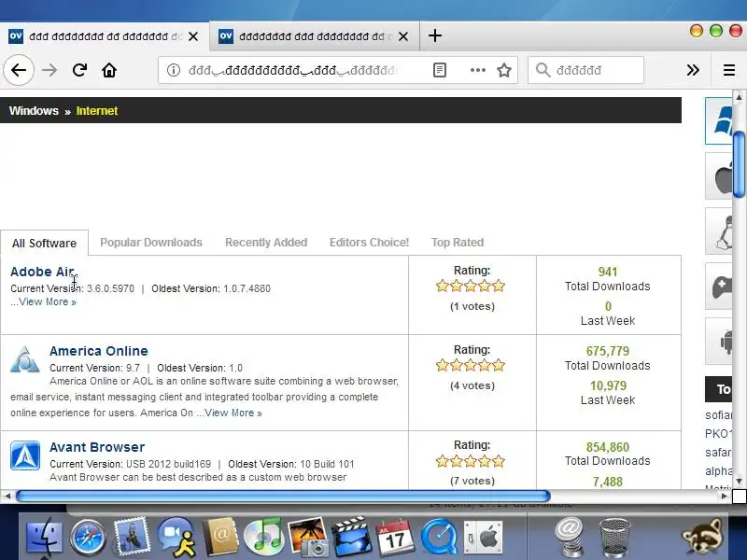Click the America Online logo icon
Image resolution: width=747 pixels, height=560 pixels.
tap(25, 359)
